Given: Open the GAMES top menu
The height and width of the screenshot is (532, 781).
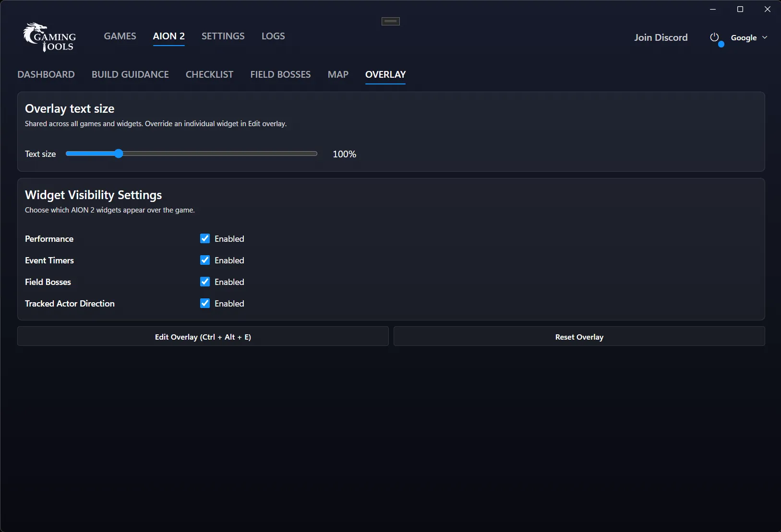Looking at the screenshot, I should (x=120, y=36).
